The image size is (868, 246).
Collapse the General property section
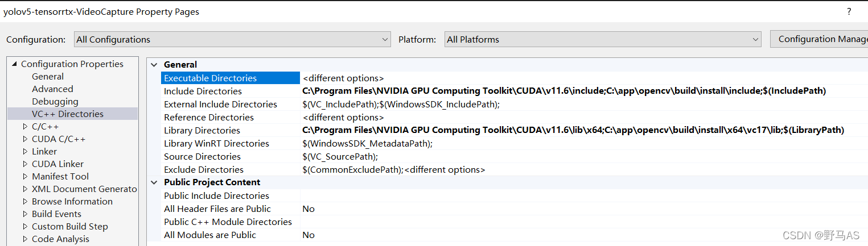(x=154, y=65)
